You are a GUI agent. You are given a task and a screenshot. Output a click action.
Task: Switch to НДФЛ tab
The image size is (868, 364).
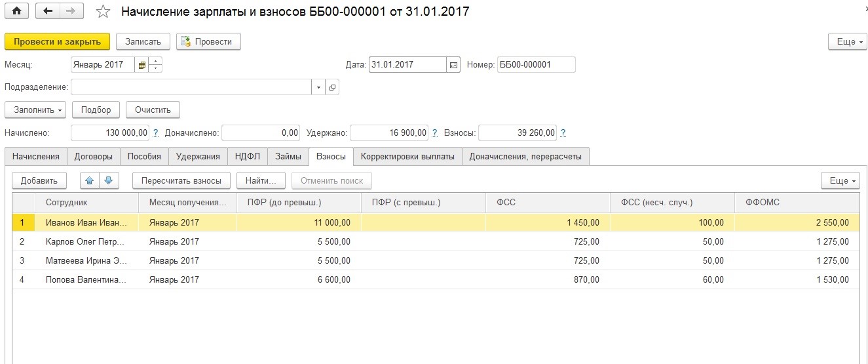248,156
